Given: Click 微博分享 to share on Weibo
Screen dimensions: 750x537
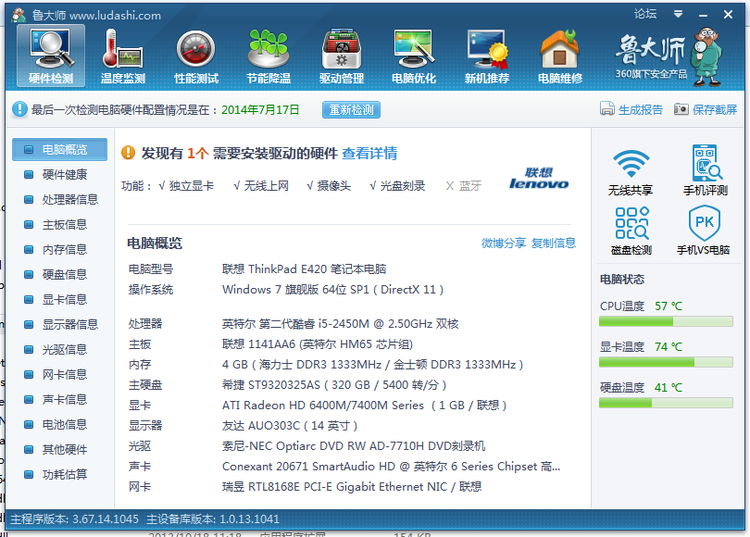Looking at the screenshot, I should tap(503, 243).
